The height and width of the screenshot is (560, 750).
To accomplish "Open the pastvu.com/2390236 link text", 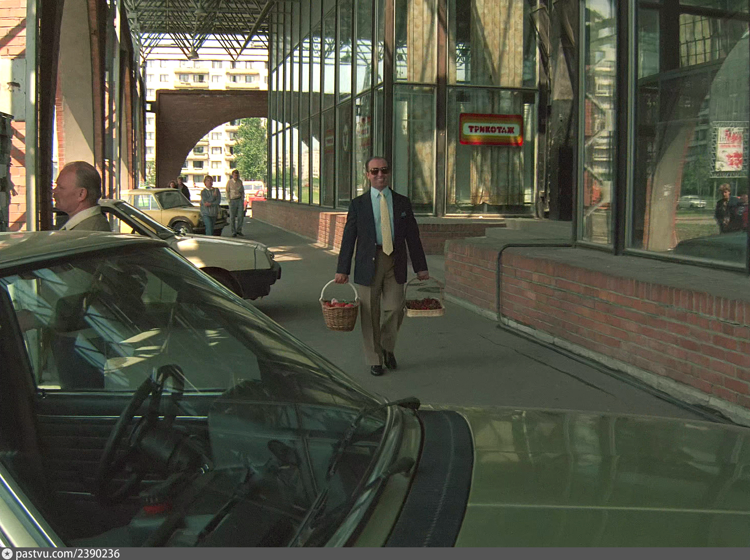I will pyautogui.click(x=67, y=554).
